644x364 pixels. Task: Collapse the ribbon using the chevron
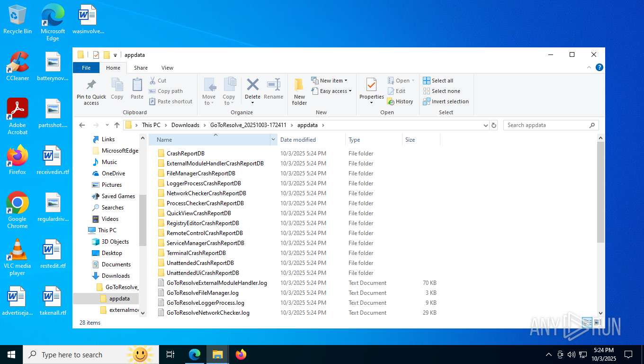(x=588, y=68)
